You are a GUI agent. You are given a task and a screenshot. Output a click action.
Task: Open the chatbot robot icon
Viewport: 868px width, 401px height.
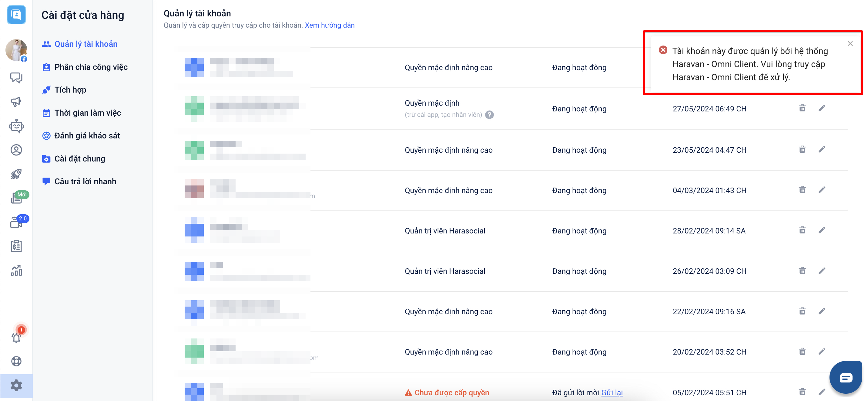[16, 126]
